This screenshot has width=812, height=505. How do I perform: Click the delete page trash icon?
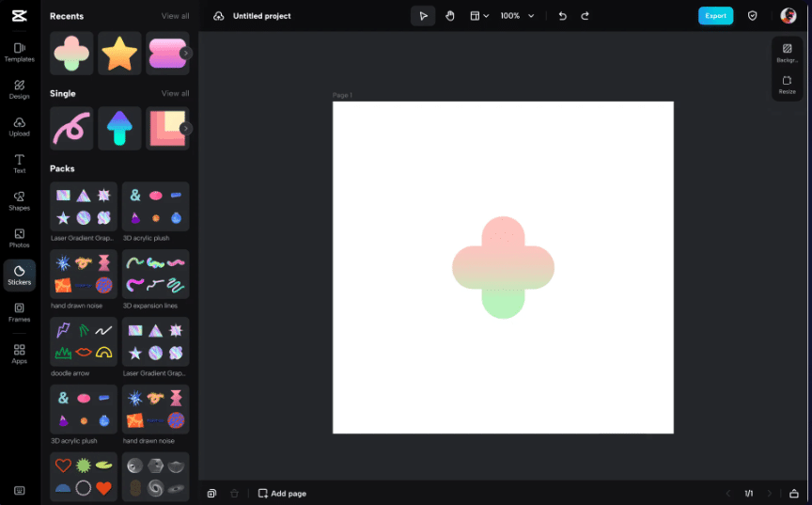pos(234,494)
